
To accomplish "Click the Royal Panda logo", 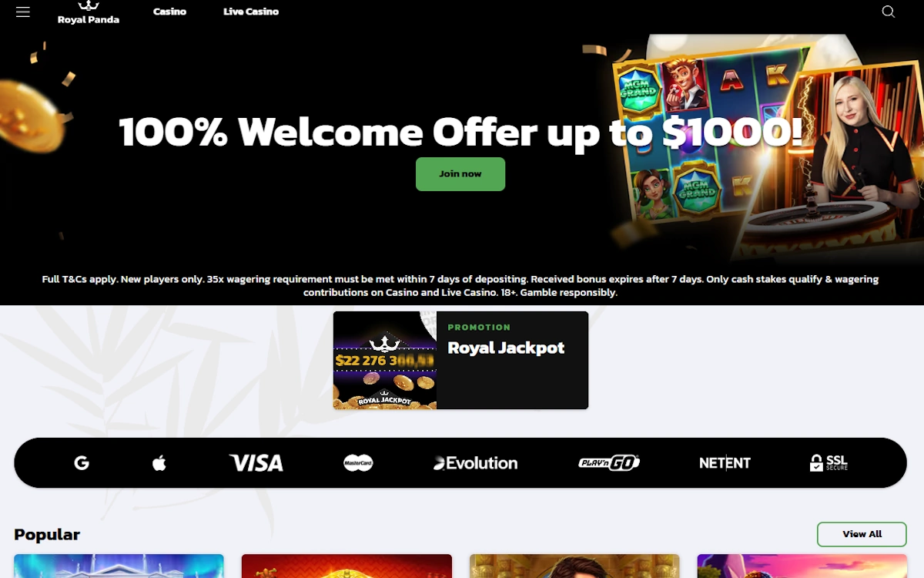I will 89,12.
